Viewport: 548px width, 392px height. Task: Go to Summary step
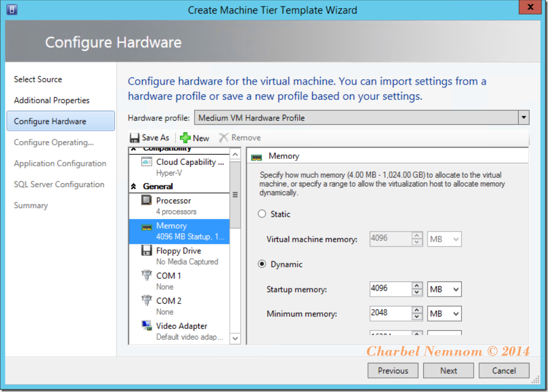click(x=31, y=205)
